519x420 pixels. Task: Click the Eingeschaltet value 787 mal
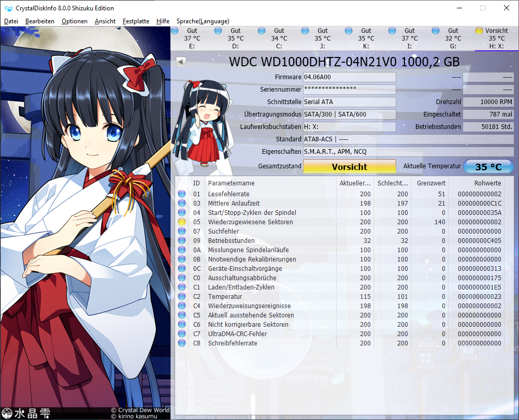[488, 114]
